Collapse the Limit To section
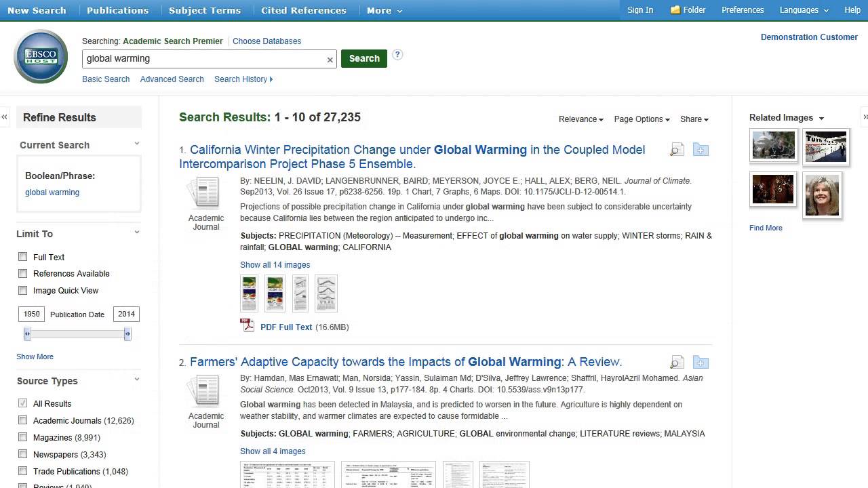This screenshot has height=488, width=868. 137,232
